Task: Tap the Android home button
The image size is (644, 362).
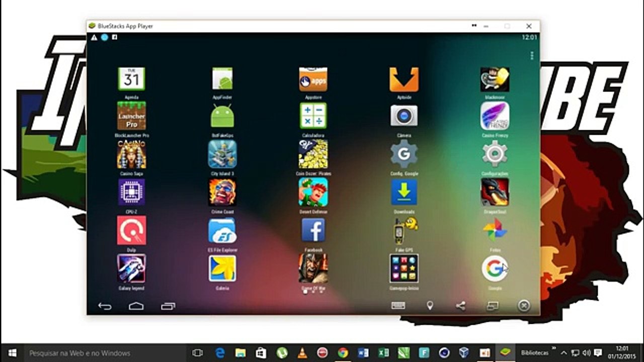Action: click(136, 306)
